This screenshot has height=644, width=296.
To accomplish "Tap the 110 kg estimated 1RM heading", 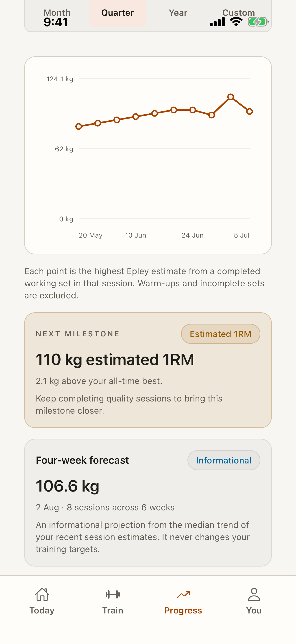I will pyautogui.click(x=115, y=360).
